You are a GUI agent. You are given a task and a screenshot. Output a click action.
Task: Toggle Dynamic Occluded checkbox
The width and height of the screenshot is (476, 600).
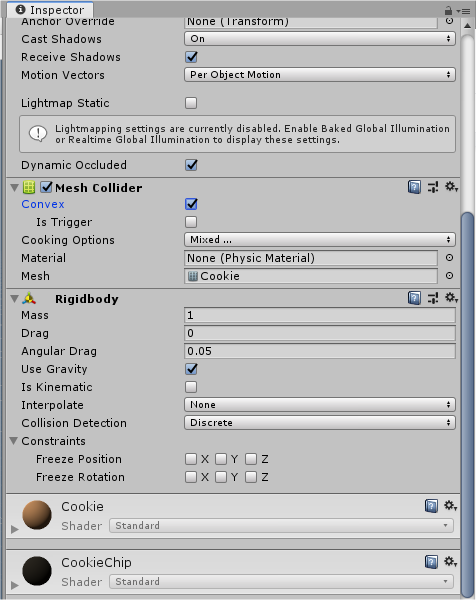[191, 165]
